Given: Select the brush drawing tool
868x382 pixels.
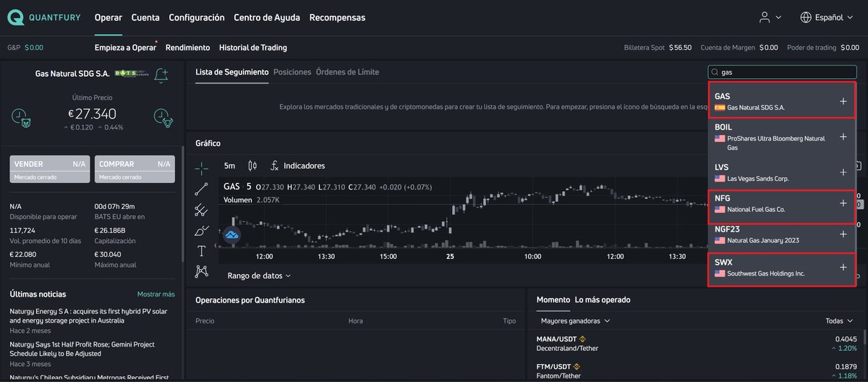Looking at the screenshot, I should point(202,231).
